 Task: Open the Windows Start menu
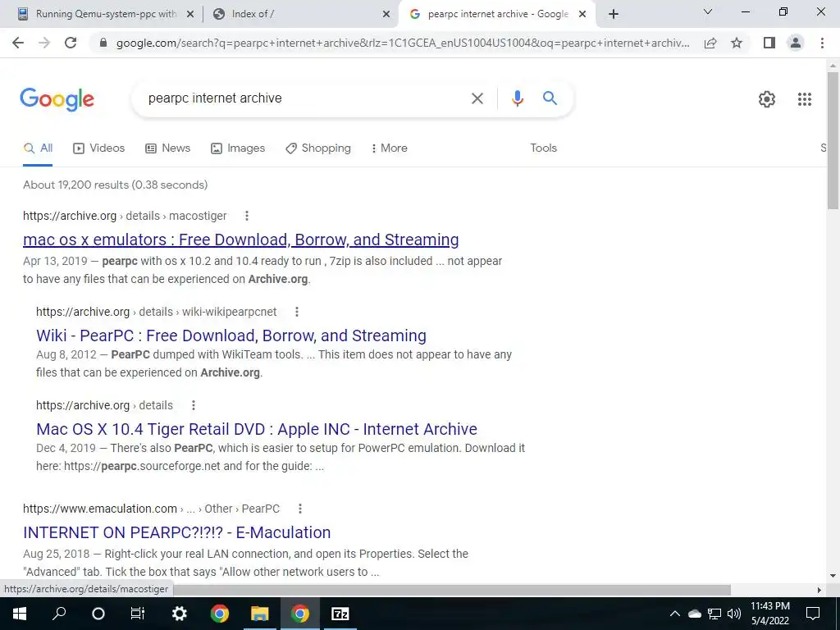click(x=20, y=614)
